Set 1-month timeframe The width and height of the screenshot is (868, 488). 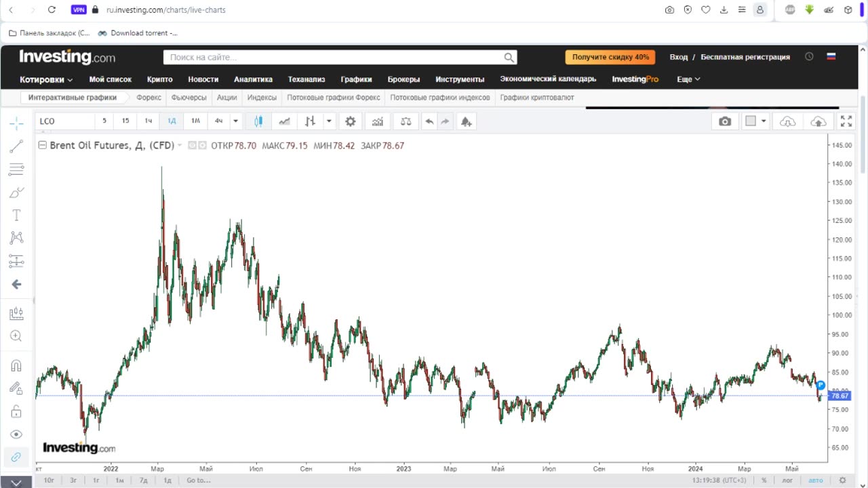coord(195,121)
